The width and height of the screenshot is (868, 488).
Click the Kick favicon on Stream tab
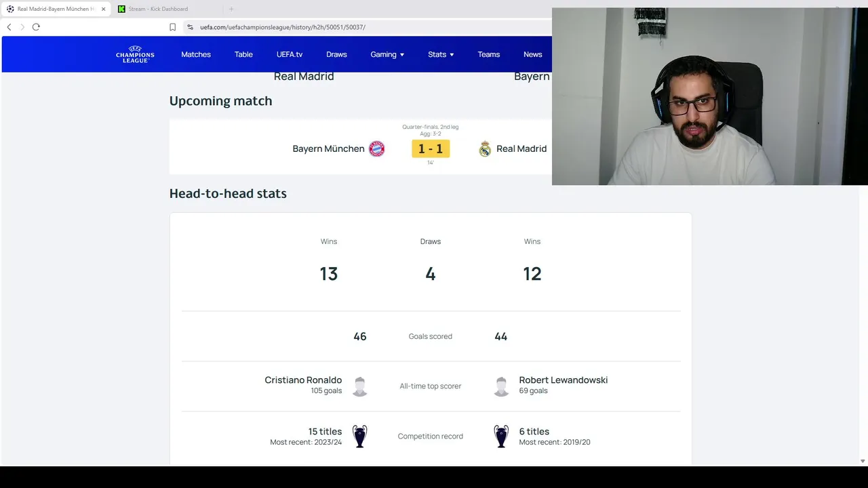(x=121, y=9)
